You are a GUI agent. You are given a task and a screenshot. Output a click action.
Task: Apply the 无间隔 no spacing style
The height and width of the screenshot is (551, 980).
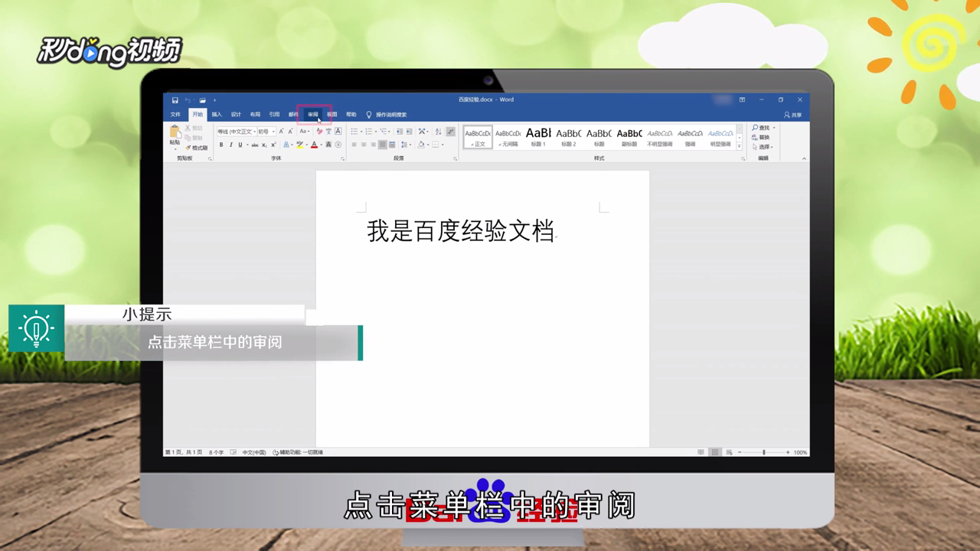click(508, 137)
